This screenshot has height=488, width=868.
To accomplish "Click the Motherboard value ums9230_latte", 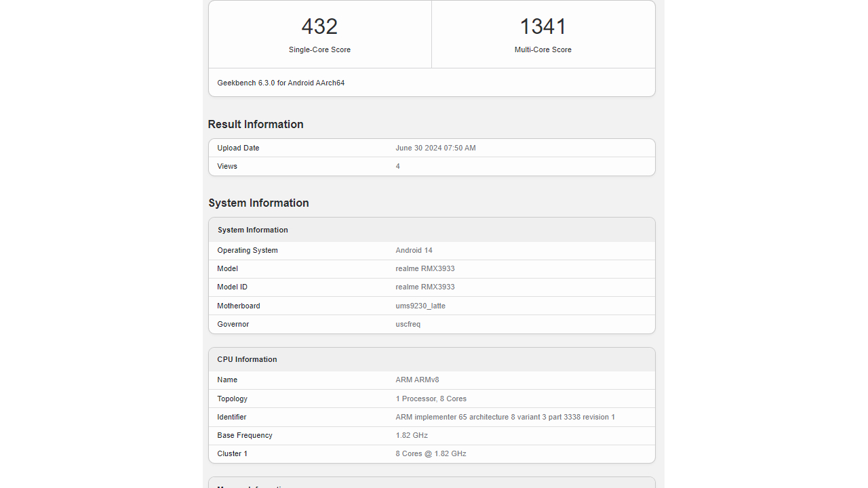I will click(x=420, y=306).
